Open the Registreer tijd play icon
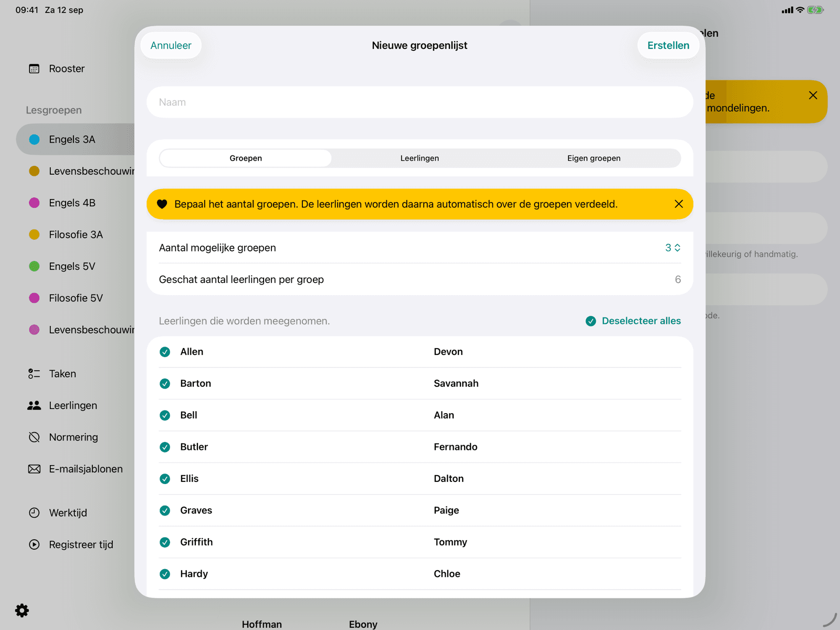Screen dimensions: 840x630 pos(34,544)
